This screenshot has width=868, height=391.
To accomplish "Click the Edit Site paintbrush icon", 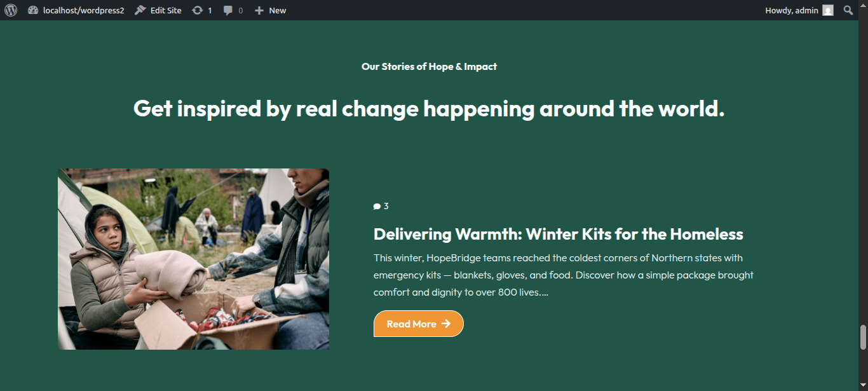I will 140,10.
